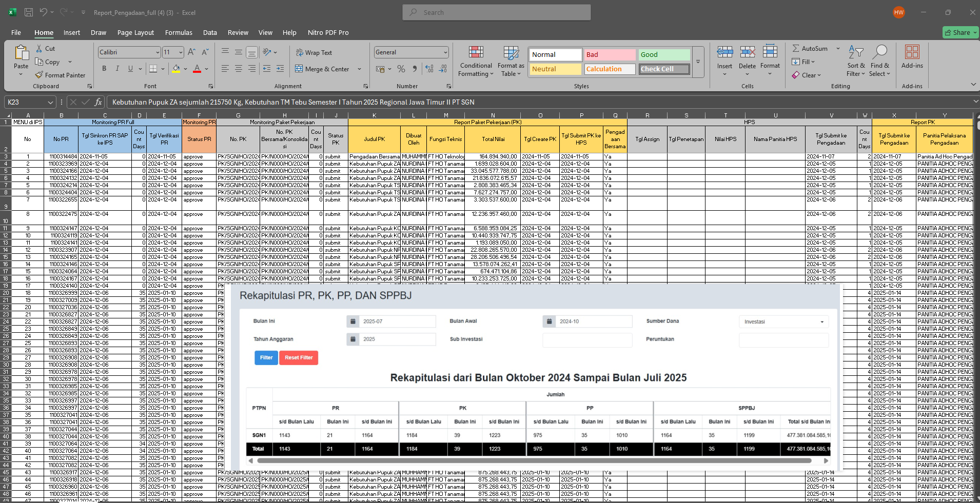
Task: Toggle Wrap Text for selected cell
Action: click(313, 53)
